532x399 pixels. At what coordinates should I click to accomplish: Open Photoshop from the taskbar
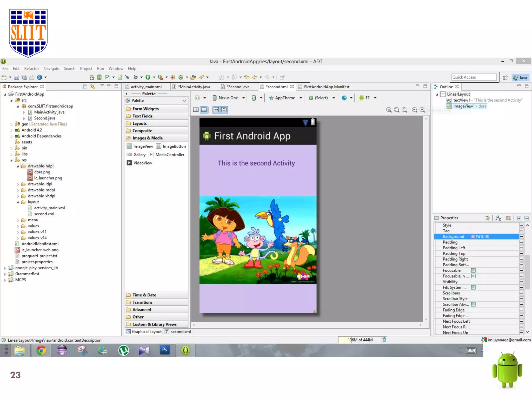click(x=165, y=350)
